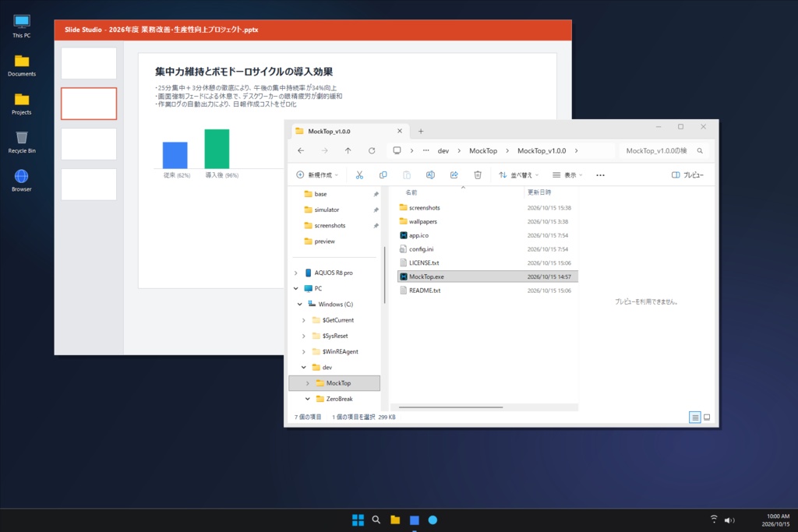Viewport: 798px width, 532px height.
Task: Click the Delete trash icon in Explorer toolbar
Action: tap(478, 175)
